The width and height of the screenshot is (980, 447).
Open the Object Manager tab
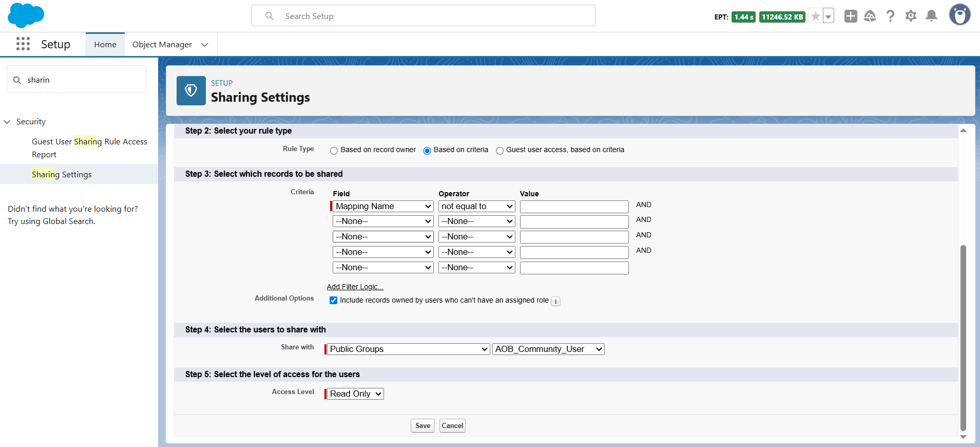click(x=162, y=45)
